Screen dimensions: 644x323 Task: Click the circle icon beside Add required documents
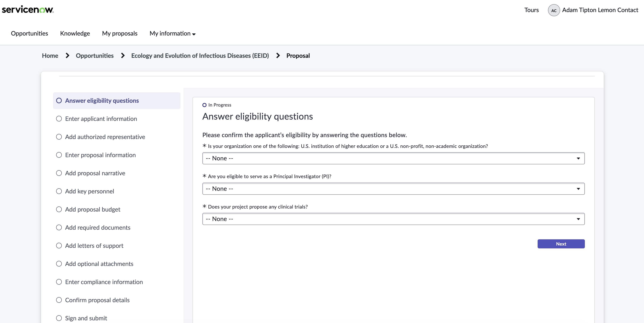(x=59, y=227)
